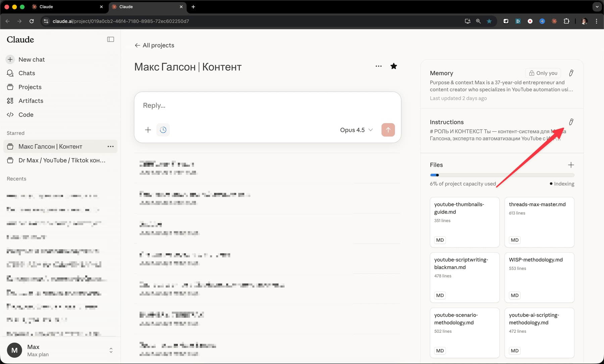
Task: Click 613 lines on threads-max-master.md card
Action: point(517,213)
